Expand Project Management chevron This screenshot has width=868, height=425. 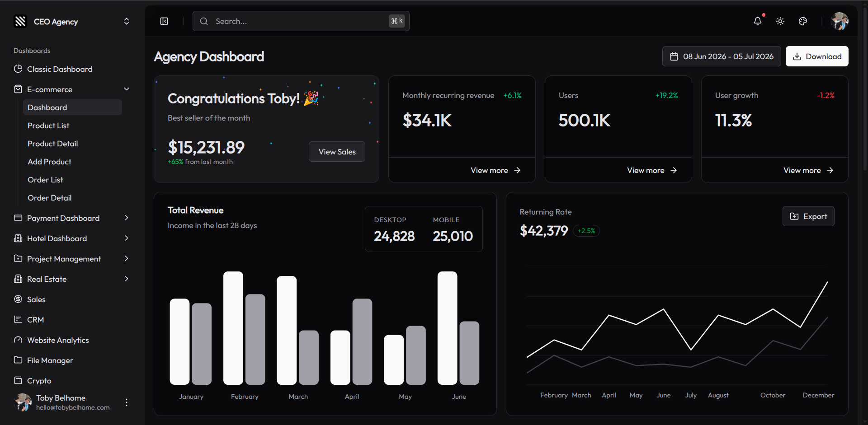127,258
